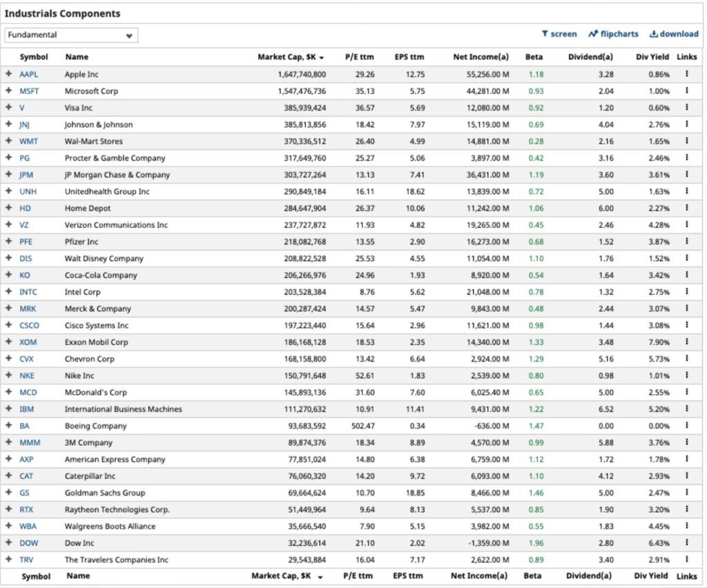
Task: Click the Beta column header to sort
Action: (533, 57)
